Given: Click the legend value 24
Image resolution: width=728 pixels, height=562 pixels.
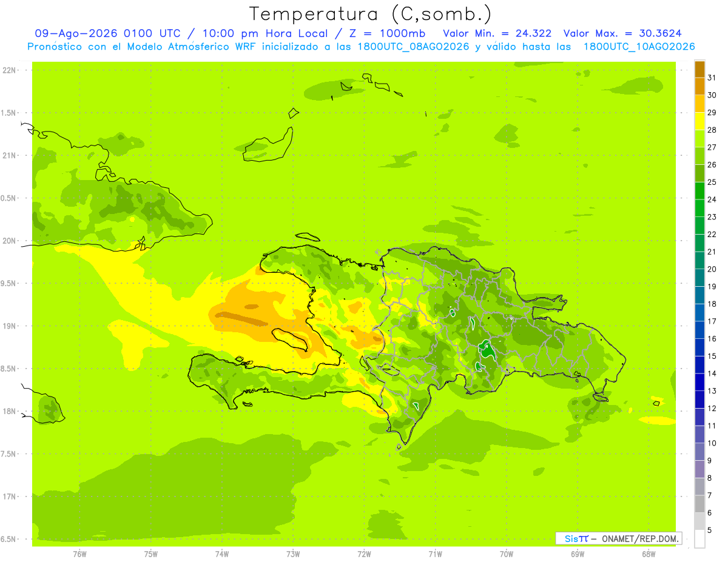Looking at the screenshot, I should point(712,199).
